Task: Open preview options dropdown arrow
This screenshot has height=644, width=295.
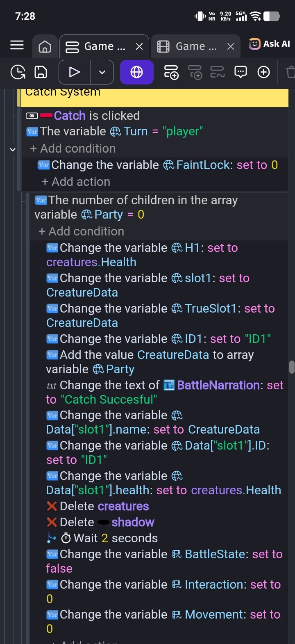Action: [x=102, y=72]
